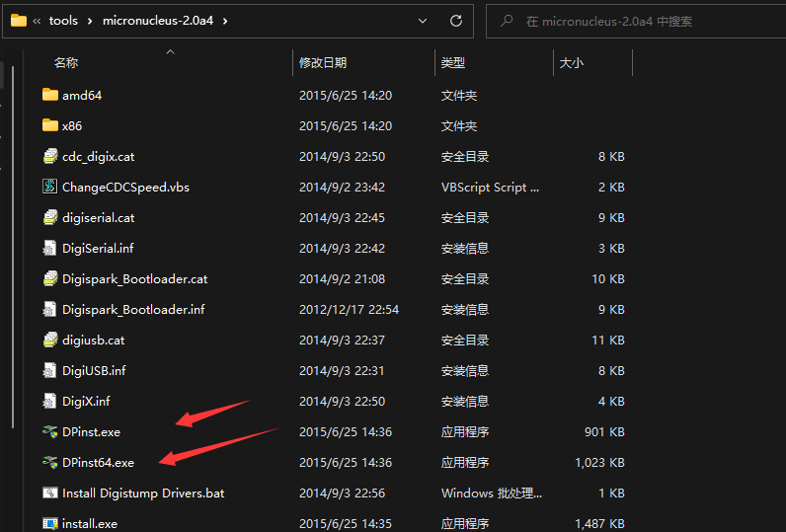
Task: Select Install Digistump Drivers.bat icon
Action: (50, 493)
